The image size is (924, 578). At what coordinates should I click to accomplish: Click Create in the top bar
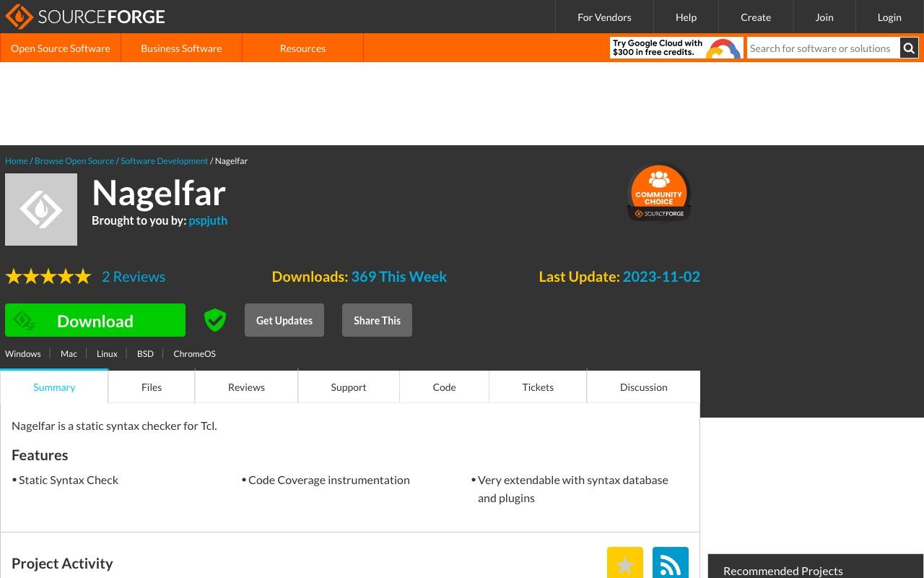pyautogui.click(x=756, y=17)
